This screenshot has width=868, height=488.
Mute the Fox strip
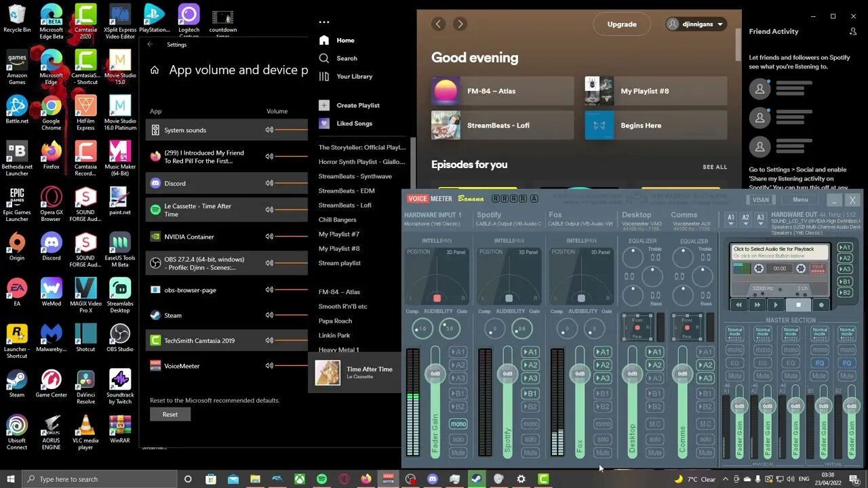tap(602, 453)
